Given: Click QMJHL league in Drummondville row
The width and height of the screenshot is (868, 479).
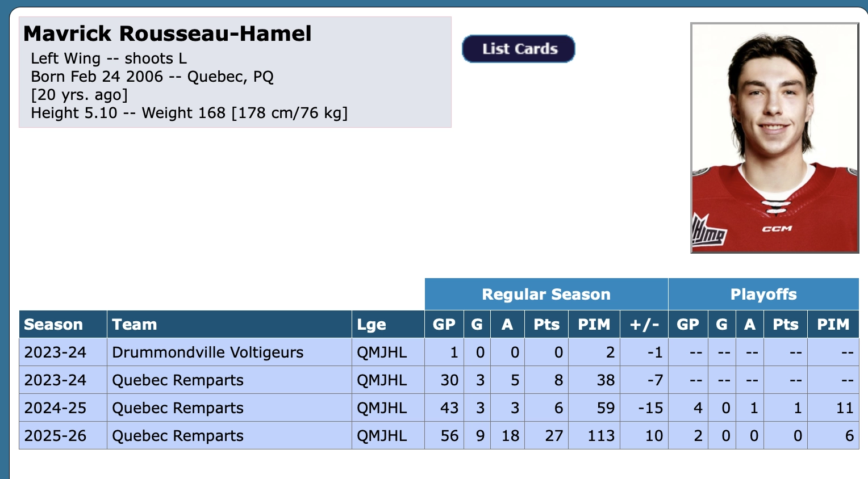Looking at the screenshot, I should coord(382,352).
